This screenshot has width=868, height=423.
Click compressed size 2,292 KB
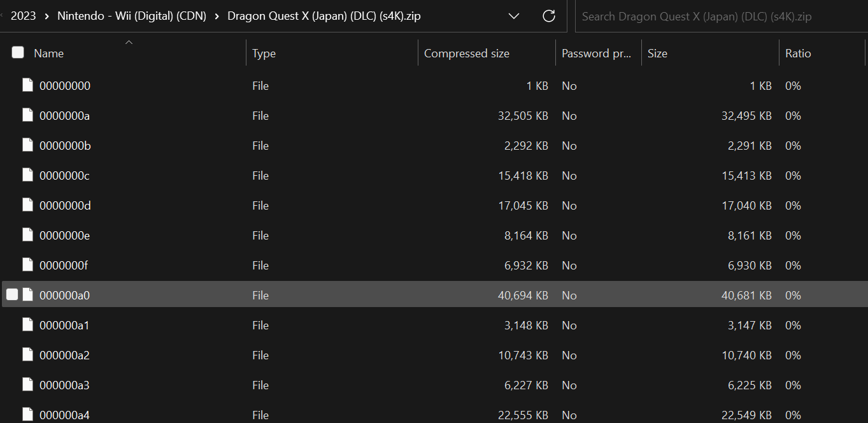[x=526, y=146]
